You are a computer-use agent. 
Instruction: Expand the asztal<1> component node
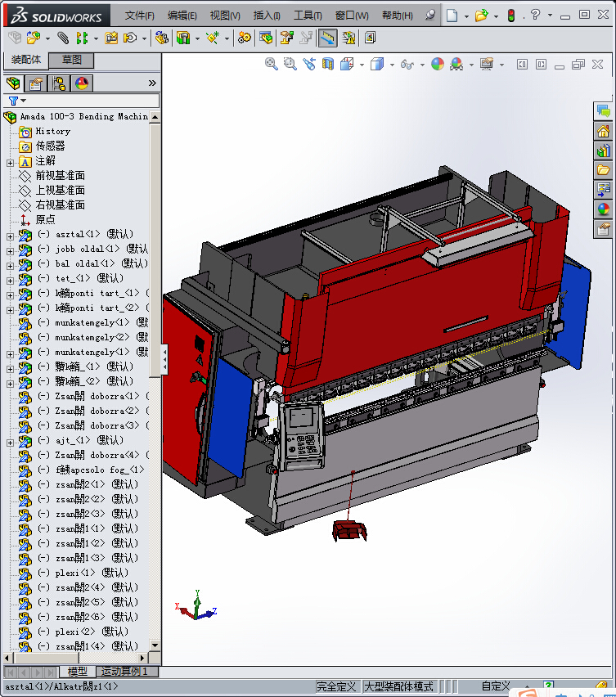[x=10, y=237]
